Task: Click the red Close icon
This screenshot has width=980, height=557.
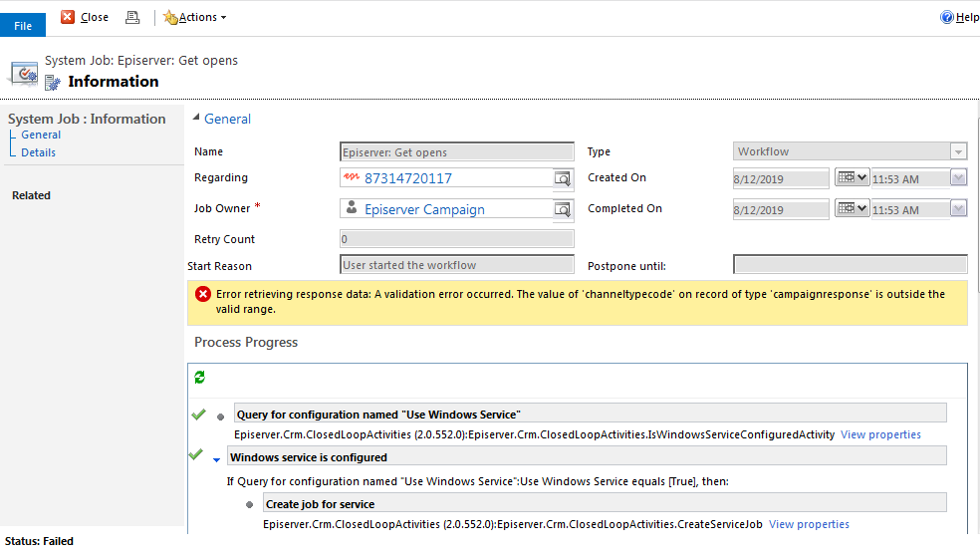Action: pyautogui.click(x=68, y=17)
